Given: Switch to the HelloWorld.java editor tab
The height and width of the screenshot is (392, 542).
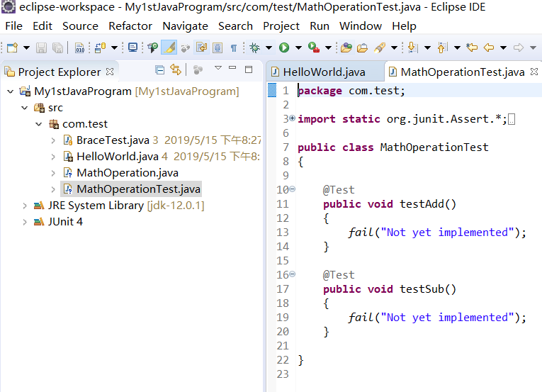Looking at the screenshot, I should 324,72.
